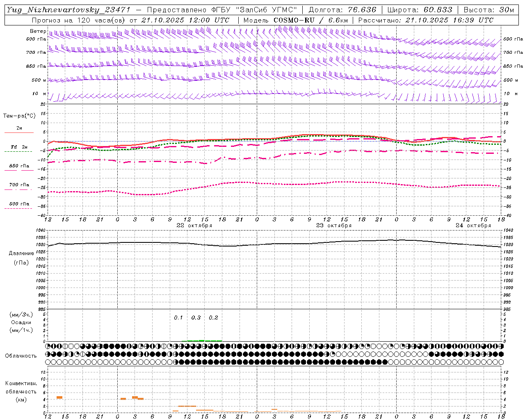Click the Конвективн. panel label
The height and width of the screenshot is (420, 525).
[21, 383]
